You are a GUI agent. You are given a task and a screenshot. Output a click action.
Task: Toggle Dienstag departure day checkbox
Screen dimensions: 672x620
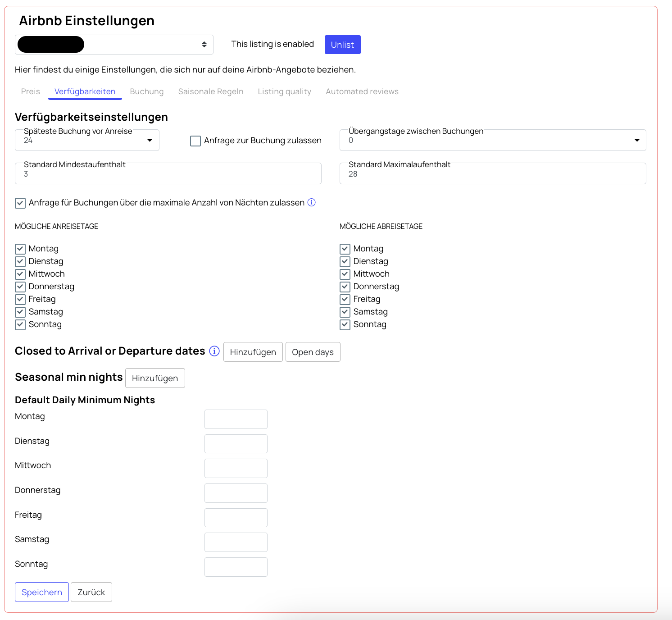point(345,261)
